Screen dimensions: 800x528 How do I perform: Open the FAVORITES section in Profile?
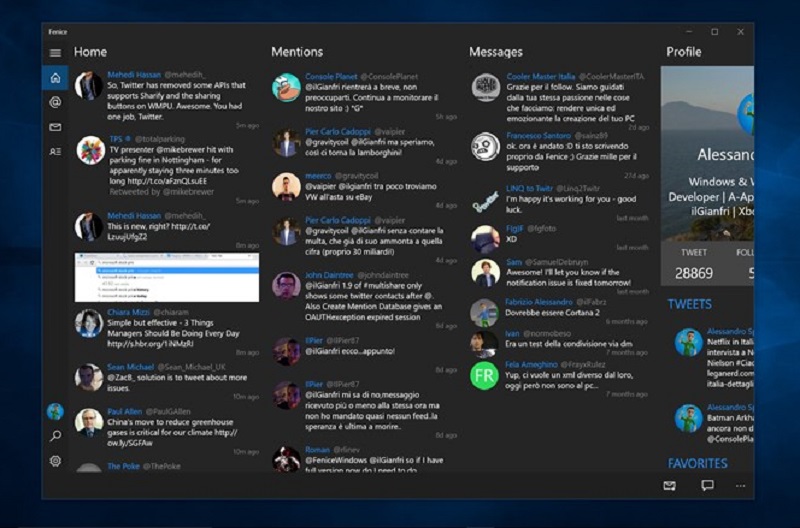[x=697, y=463]
